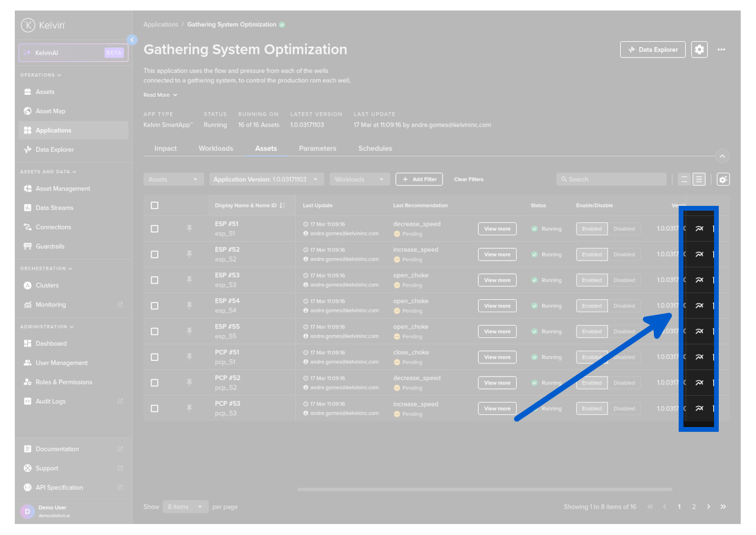Click the chart icon in ESP #51 row
The image size is (756, 535).
coord(699,229)
